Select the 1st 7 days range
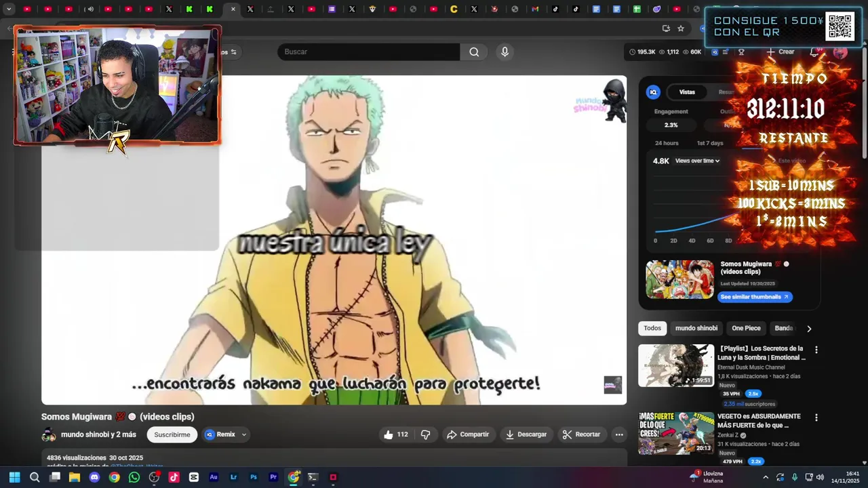The width and height of the screenshot is (868, 488). click(x=710, y=143)
